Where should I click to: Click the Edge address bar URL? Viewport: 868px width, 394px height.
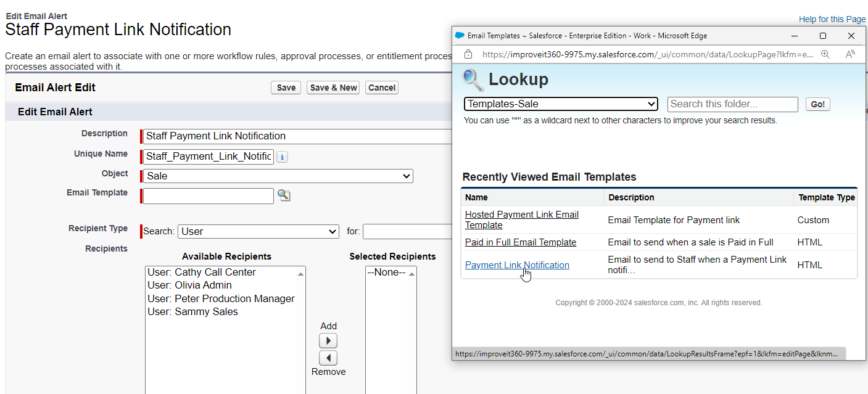[x=648, y=54]
